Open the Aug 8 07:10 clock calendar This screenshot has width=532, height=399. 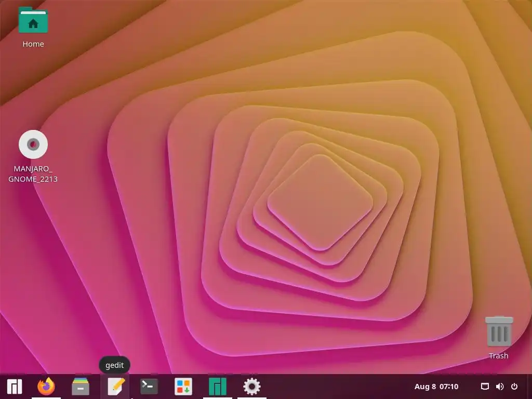click(436, 387)
